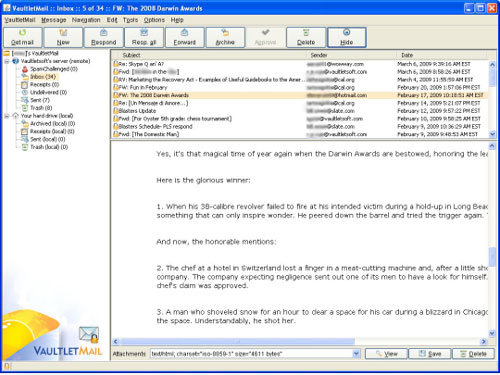
Task: Click the Hide toolbar button
Action: 347,37
